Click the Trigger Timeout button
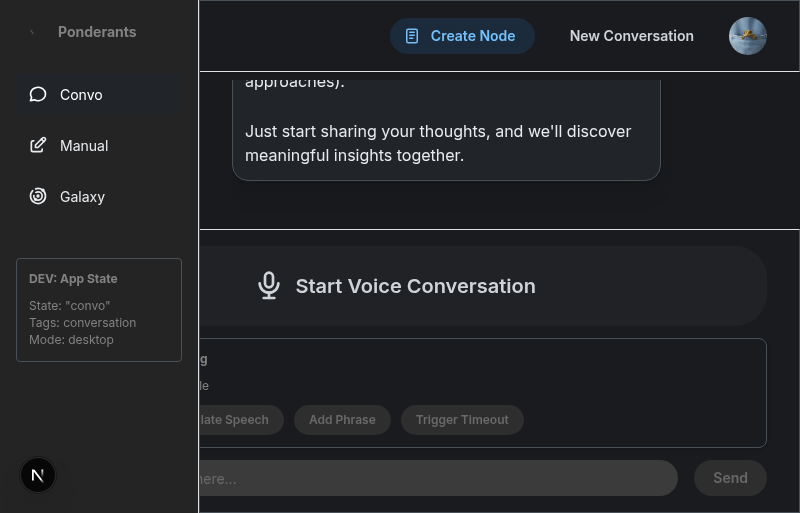This screenshot has width=800, height=513. click(x=462, y=420)
